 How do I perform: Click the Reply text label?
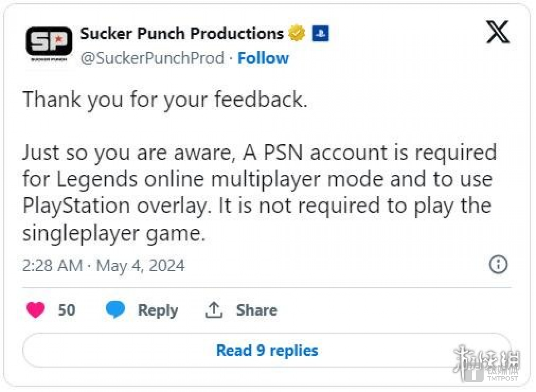coord(158,310)
